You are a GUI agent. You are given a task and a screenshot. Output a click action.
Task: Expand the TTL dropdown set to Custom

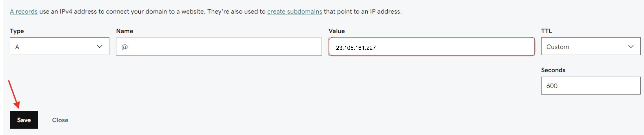click(591, 46)
